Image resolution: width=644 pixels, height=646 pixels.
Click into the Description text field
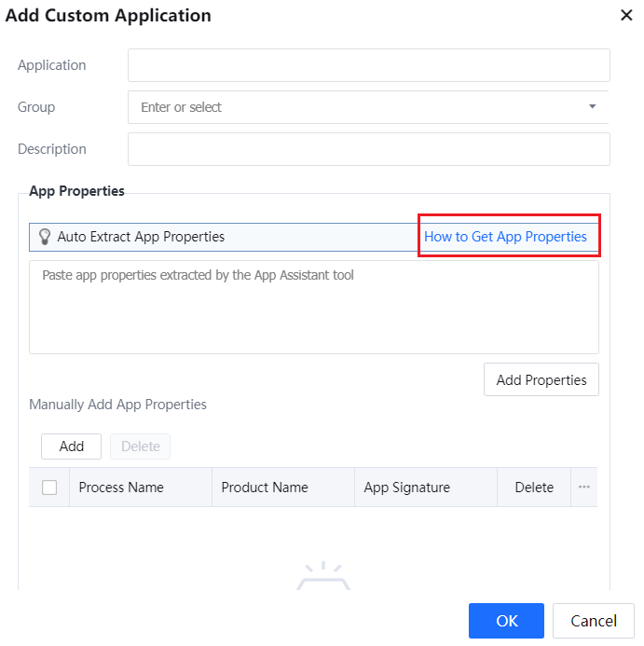[x=368, y=149]
